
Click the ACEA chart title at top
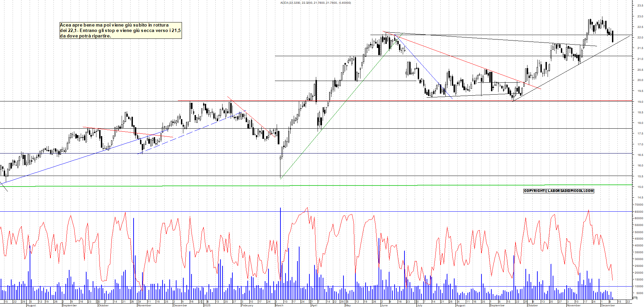[315, 3]
